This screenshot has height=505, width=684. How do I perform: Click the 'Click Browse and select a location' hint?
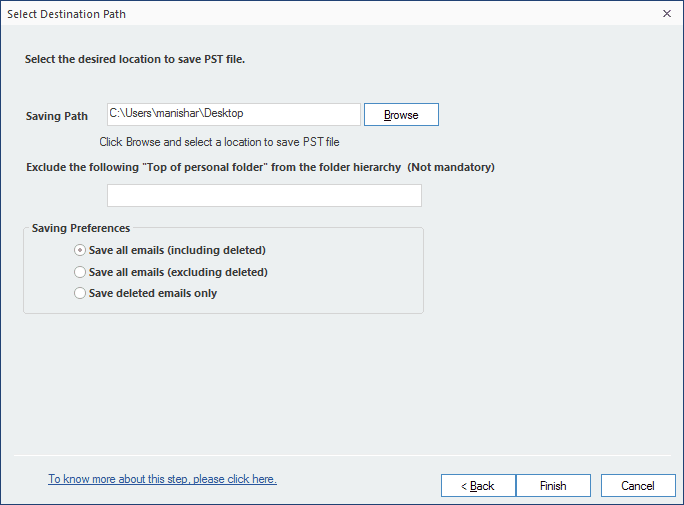(x=219, y=142)
